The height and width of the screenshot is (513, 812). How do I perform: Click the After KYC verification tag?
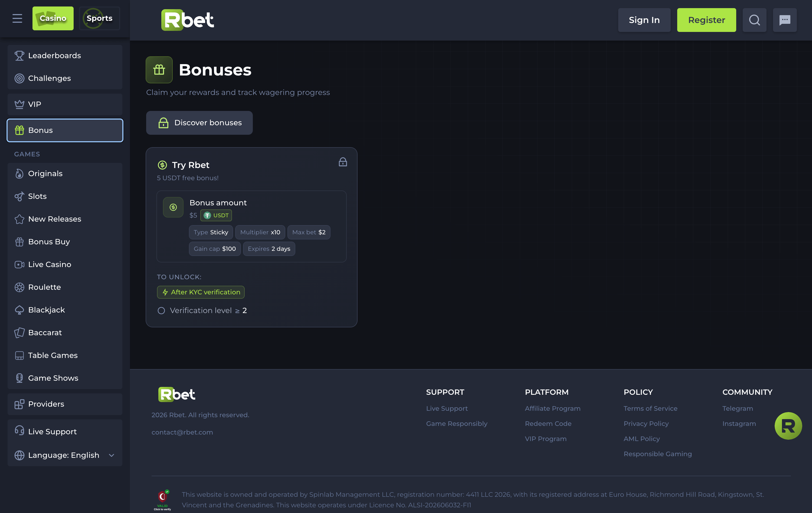pos(201,292)
